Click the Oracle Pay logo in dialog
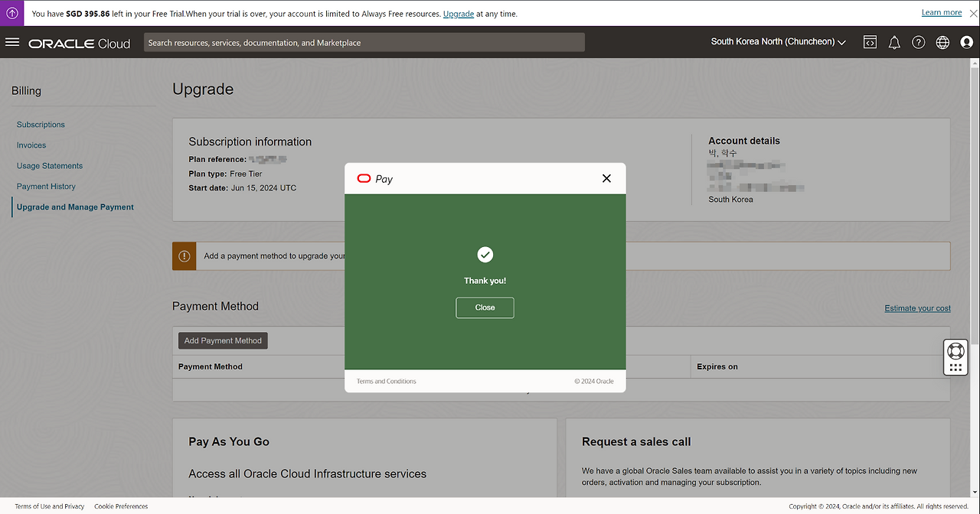This screenshot has width=980, height=514. tap(374, 179)
